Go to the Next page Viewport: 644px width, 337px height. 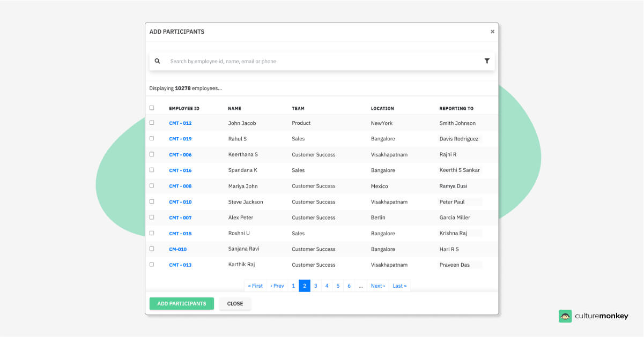pos(378,286)
